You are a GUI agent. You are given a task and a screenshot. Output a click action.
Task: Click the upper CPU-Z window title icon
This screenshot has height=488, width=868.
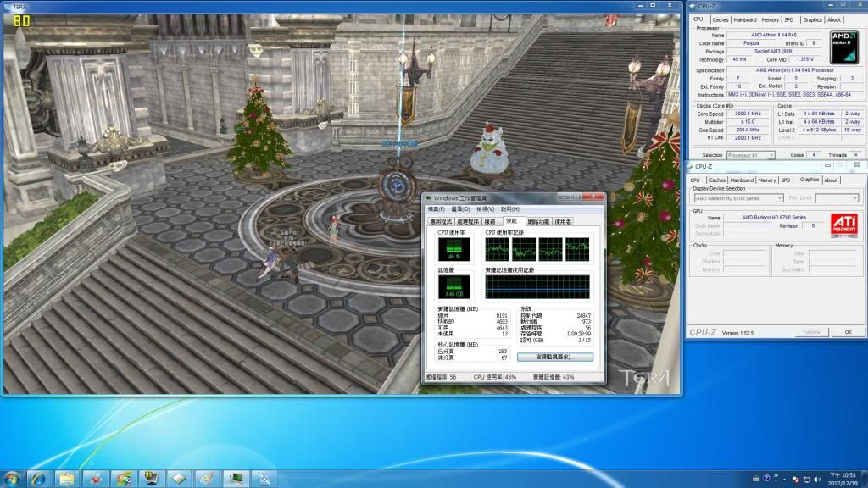point(693,6)
